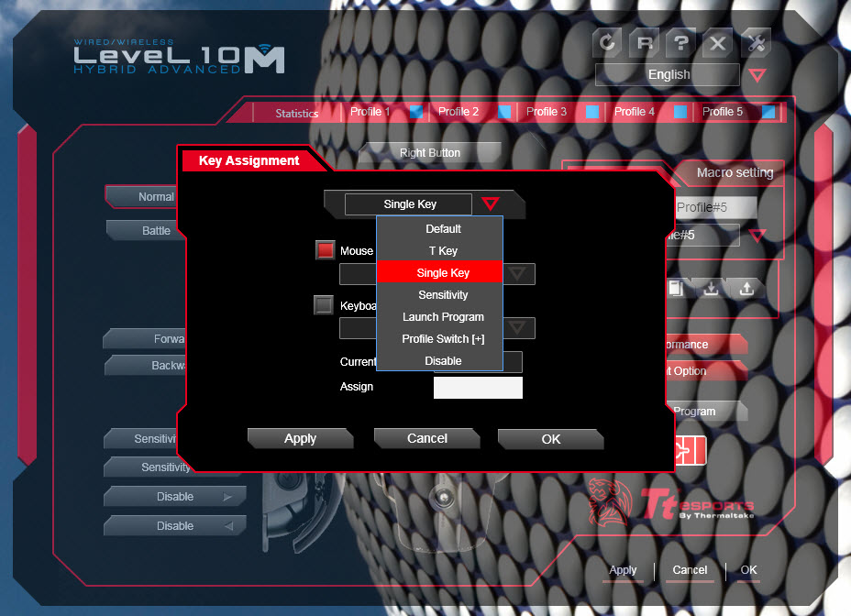Close the app with the X icon
The image size is (851, 616).
(x=718, y=42)
